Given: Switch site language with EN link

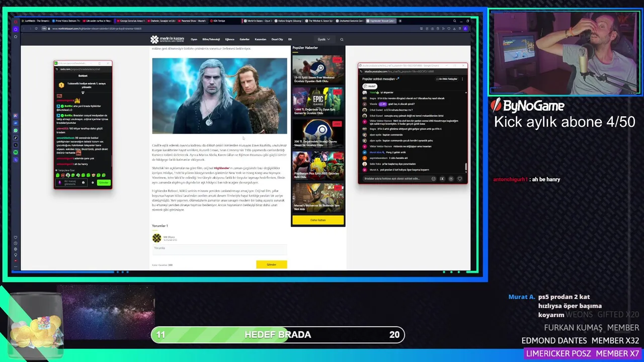Looking at the screenshot, I should (290, 39).
